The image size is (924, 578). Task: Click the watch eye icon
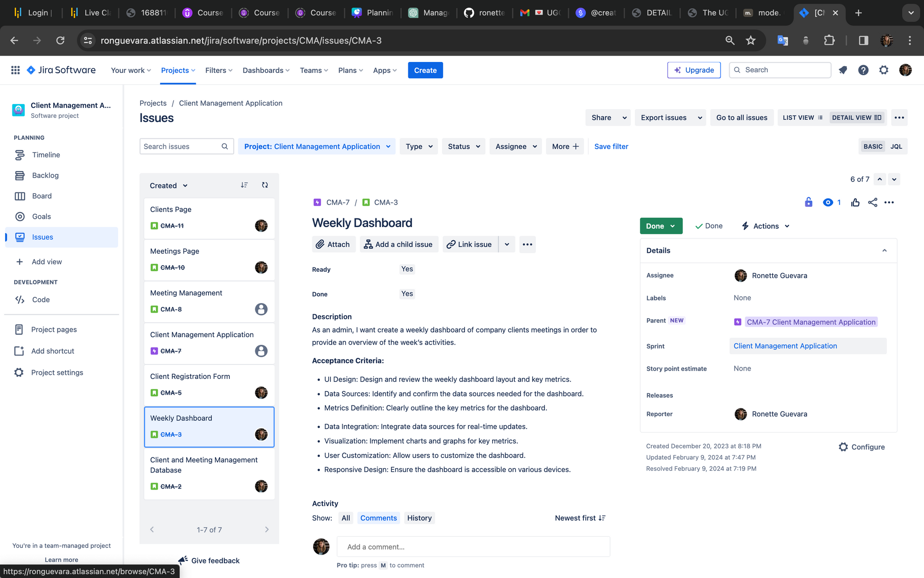(x=828, y=202)
